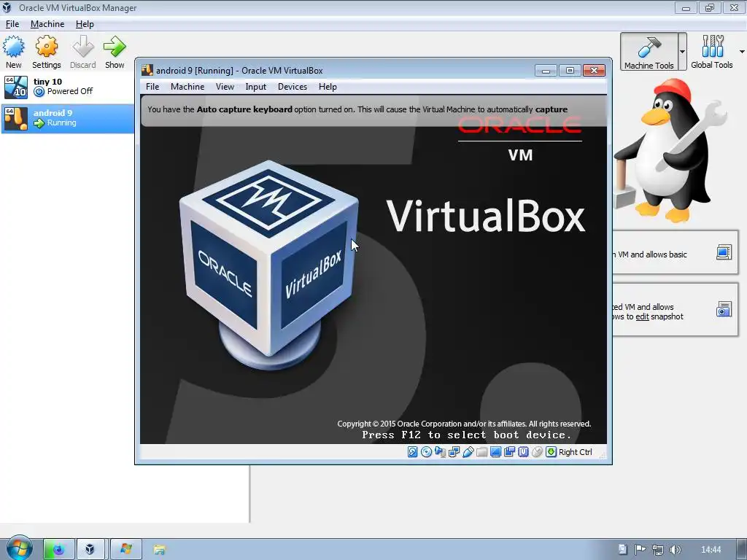Click the green Show arrow icon
The image size is (747, 560).
pyautogui.click(x=115, y=47)
